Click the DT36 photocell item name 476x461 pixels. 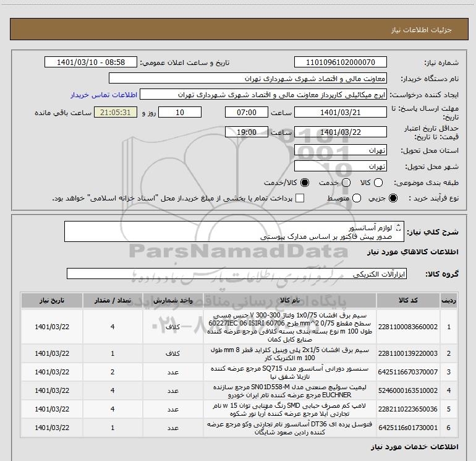[x=289, y=428]
